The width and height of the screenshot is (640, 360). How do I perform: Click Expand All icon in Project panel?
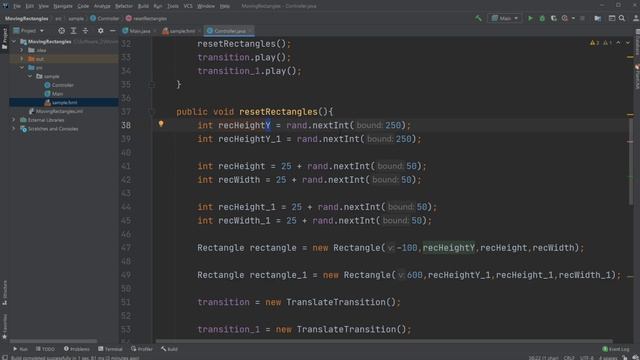point(73,31)
